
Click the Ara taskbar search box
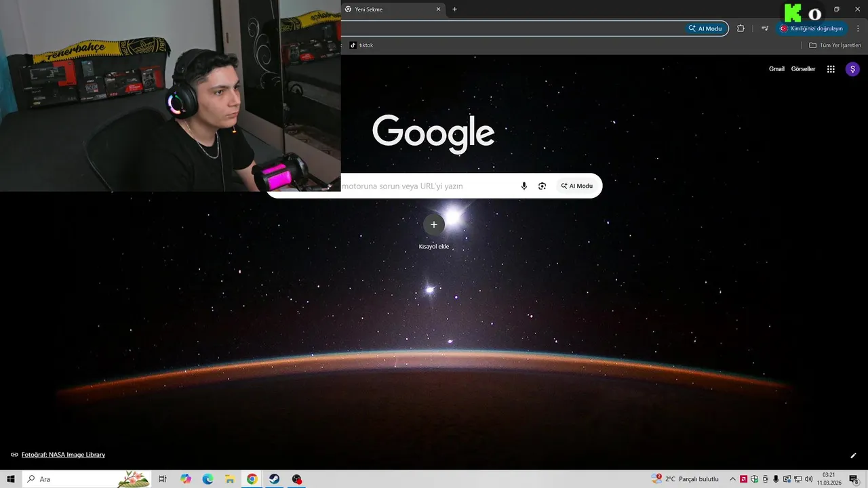[87, 479]
